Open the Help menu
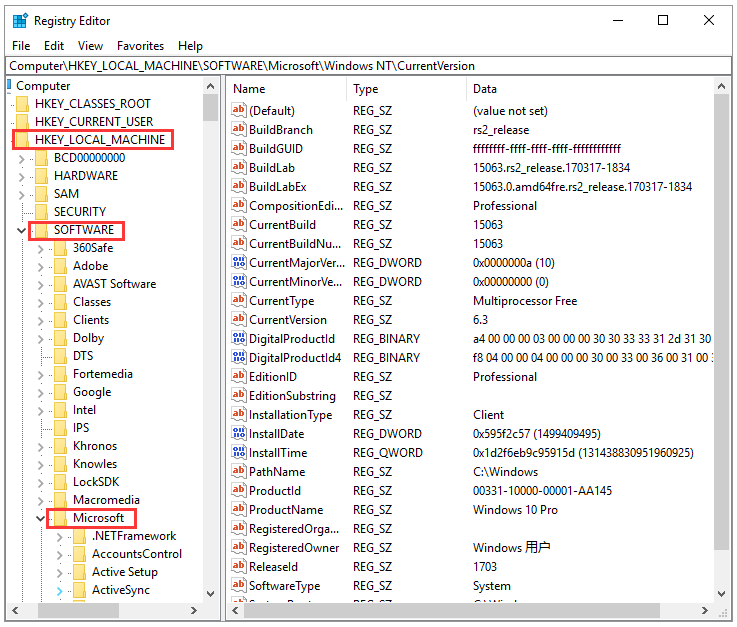Viewport: 737px width, 627px height. 190,46
